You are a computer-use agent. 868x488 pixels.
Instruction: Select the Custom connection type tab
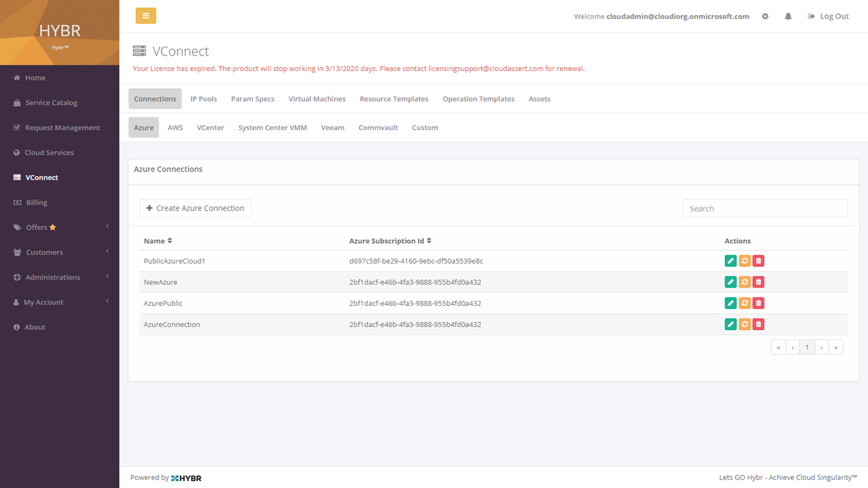tap(425, 127)
